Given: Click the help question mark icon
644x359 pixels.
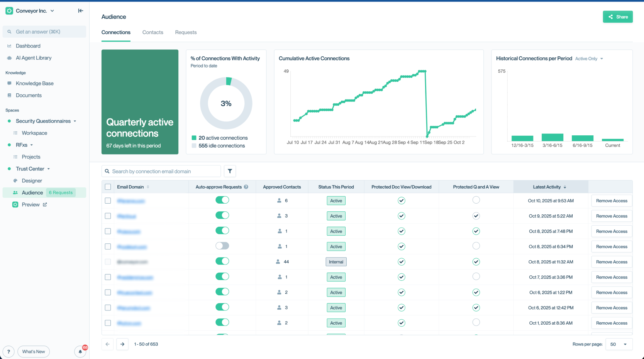Looking at the screenshot, I should pyautogui.click(x=8, y=352).
